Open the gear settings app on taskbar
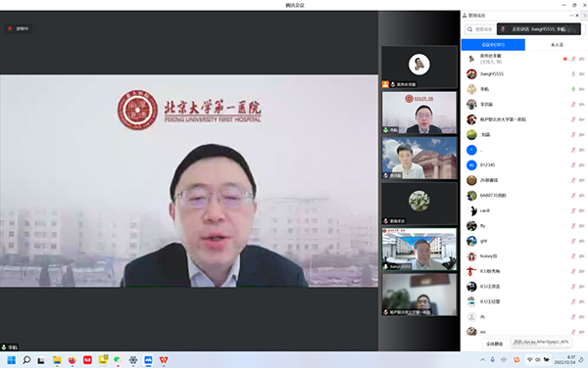This screenshot has width=588, height=368. coord(132,360)
